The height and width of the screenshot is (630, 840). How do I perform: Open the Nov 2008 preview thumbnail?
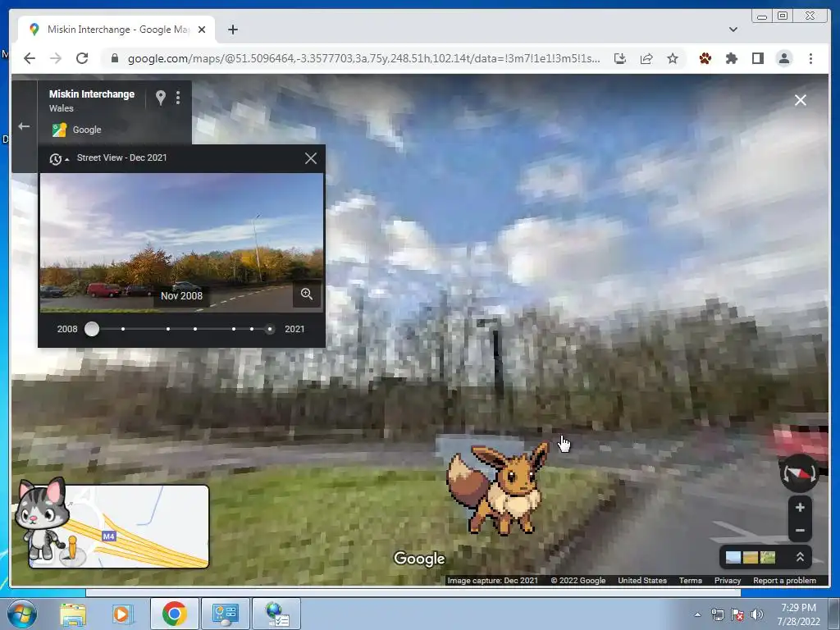tap(181, 242)
